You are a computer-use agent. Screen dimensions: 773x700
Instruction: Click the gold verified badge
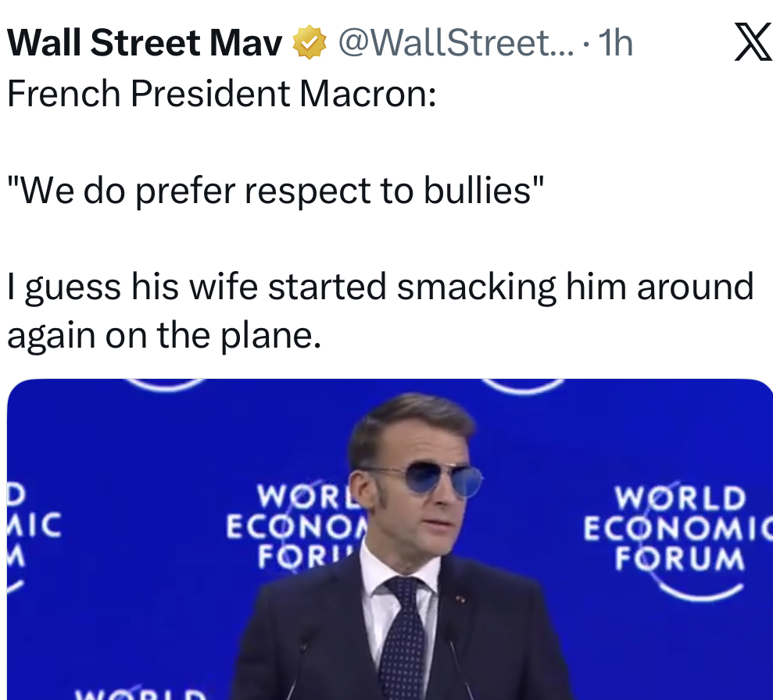click(x=309, y=44)
